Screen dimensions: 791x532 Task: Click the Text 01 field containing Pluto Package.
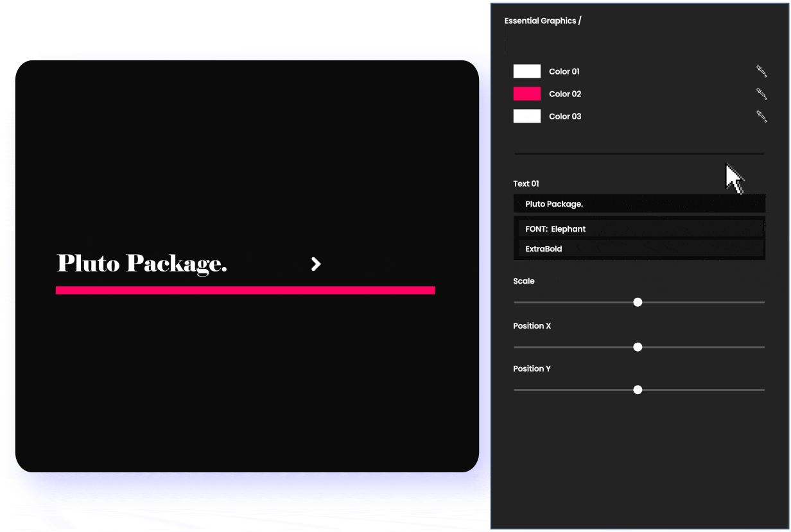(639, 204)
